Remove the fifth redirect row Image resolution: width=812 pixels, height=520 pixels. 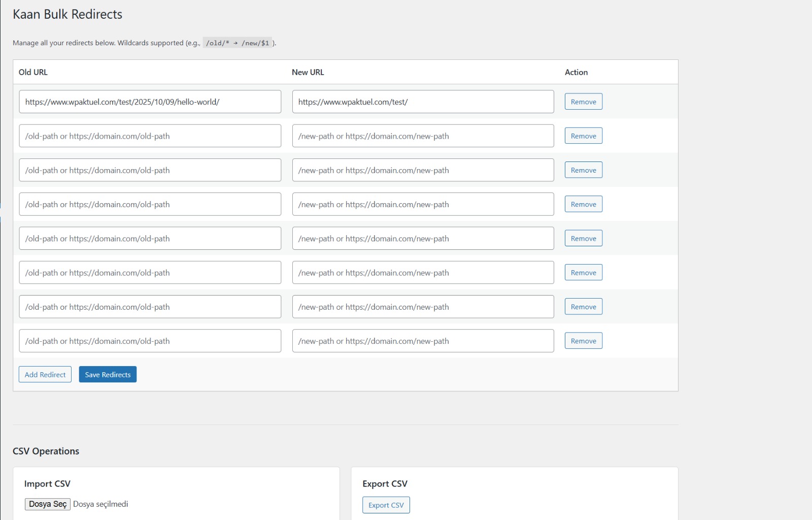pyautogui.click(x=583, y=238)
